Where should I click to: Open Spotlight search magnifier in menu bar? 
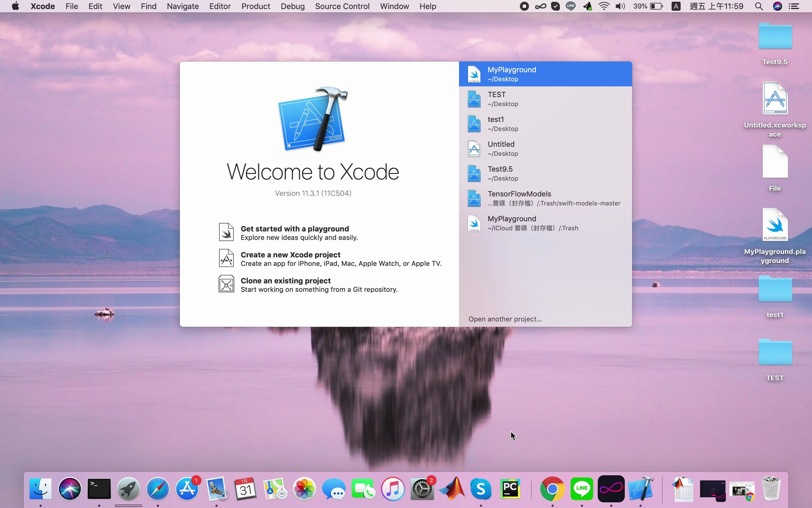(759, 6)
